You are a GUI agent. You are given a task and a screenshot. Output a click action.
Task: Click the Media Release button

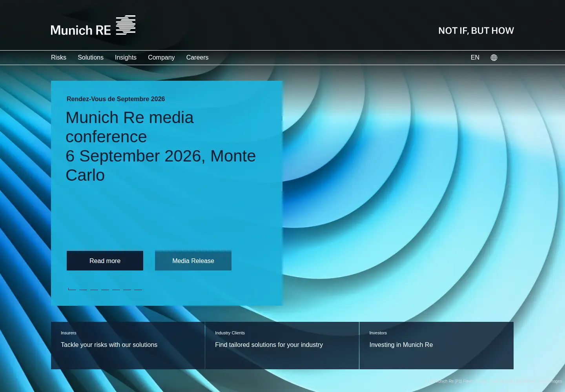(x=193, y=261)
